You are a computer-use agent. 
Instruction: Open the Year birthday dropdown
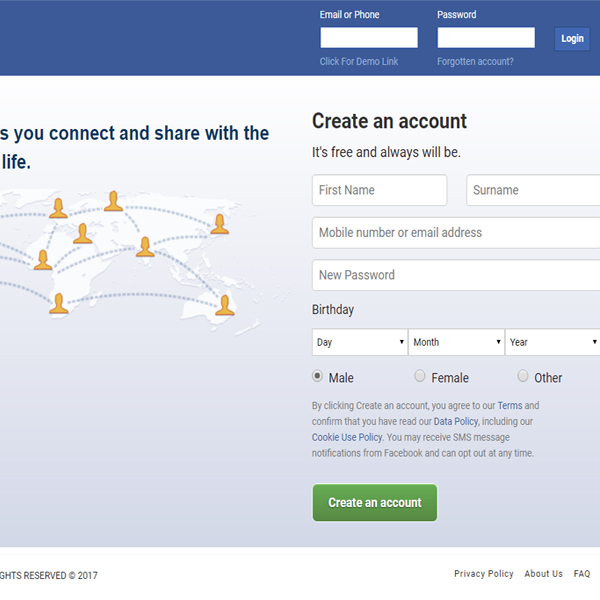tap(553, 342)
